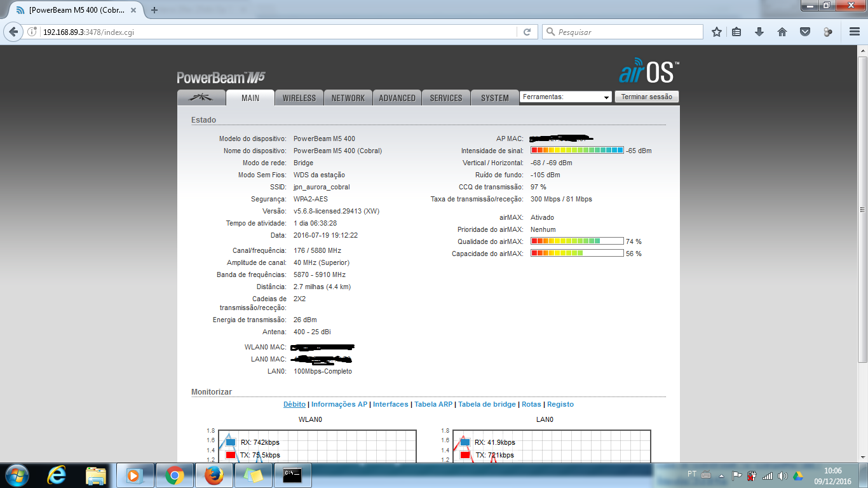Viewport: 868px width, 488px height.
Task: Click the WLAN0 RX: 742kbps legend
Action: pyautogui.click(x=253, y=442)
